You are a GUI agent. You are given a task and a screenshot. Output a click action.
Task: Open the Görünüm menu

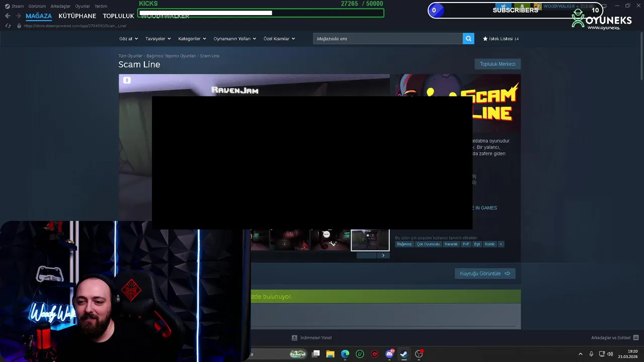37,6
